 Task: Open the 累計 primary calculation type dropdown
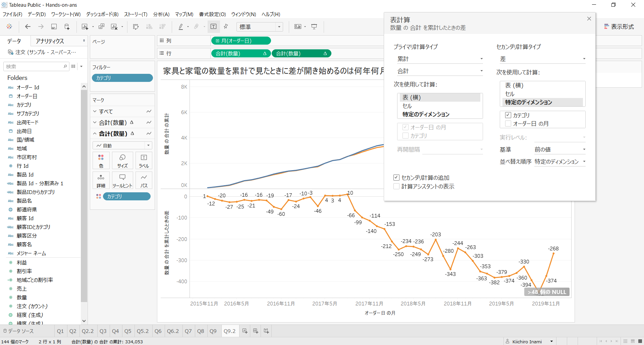[x=440, y=59]
